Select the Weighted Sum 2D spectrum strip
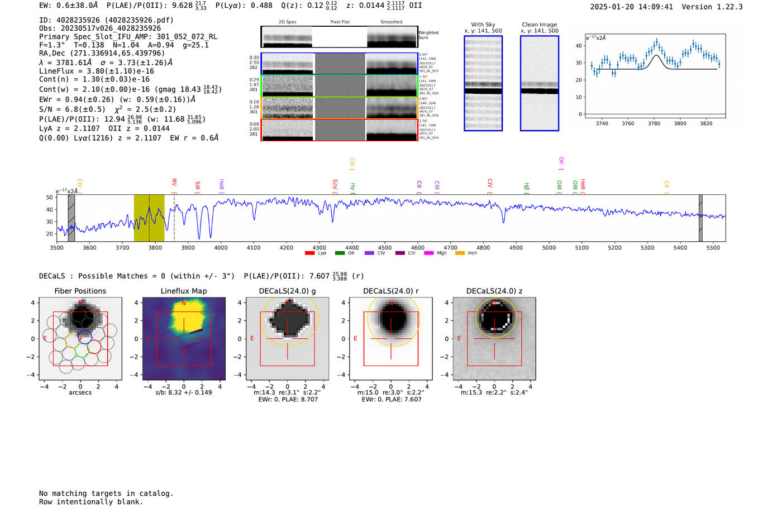 (x=339, y=37)
